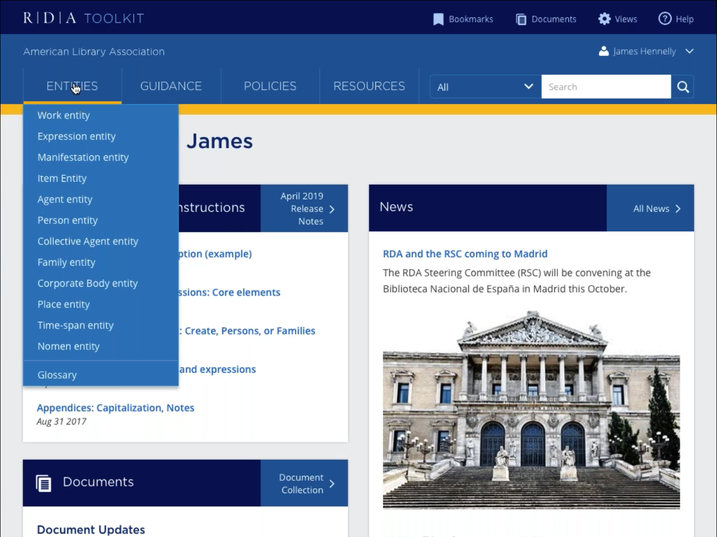Choose Manifestation entity menu item
The width and height of the screenshot is (717, 537).
[101, 157]
